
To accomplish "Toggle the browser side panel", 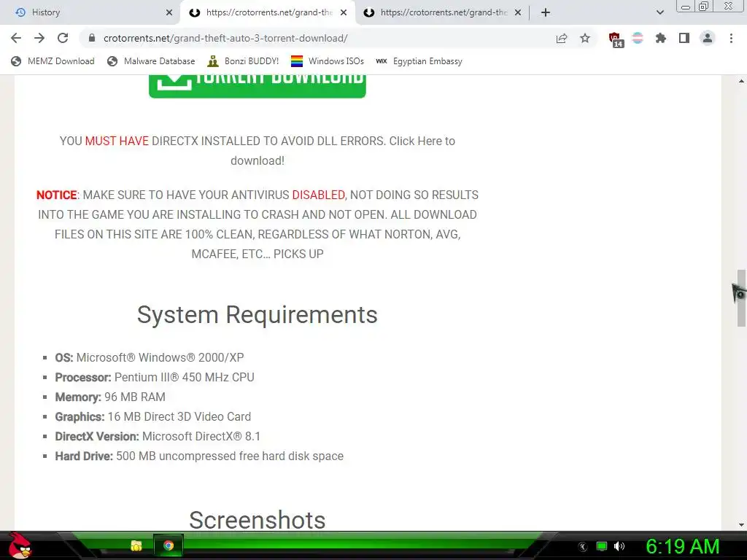I will (684, 38).
